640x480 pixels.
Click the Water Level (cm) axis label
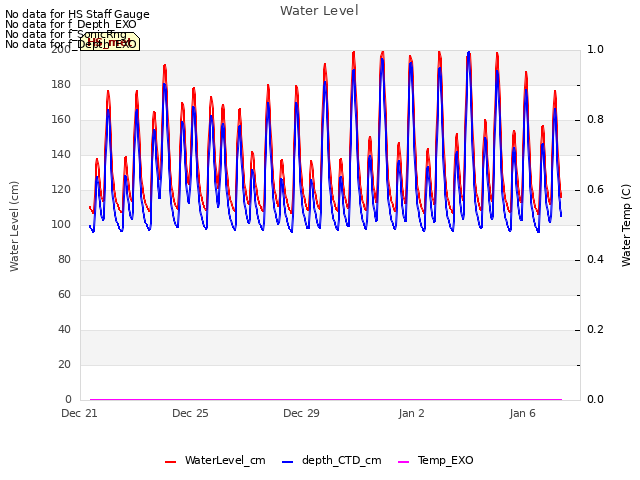(x=14, y=226)
